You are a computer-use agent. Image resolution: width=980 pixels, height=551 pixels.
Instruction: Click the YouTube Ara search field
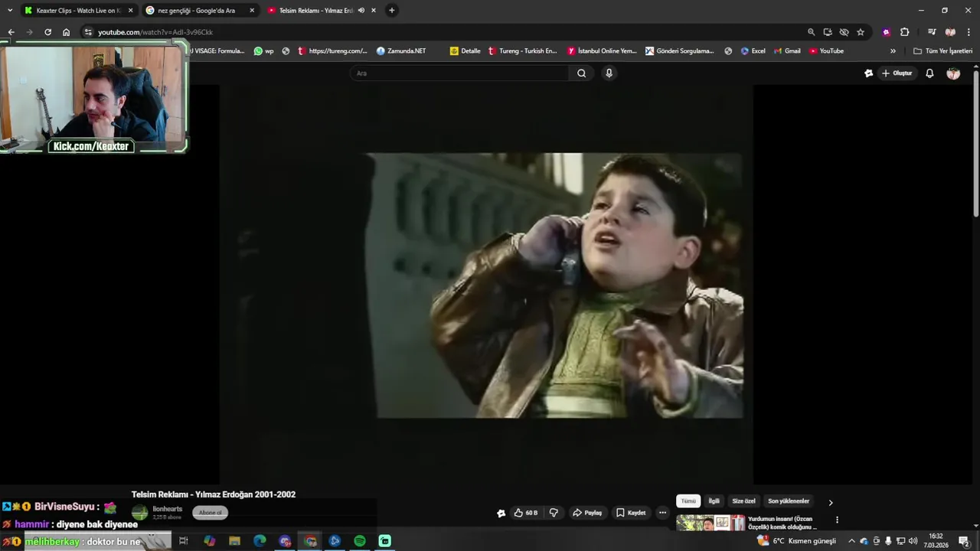[x=459, y=73]
